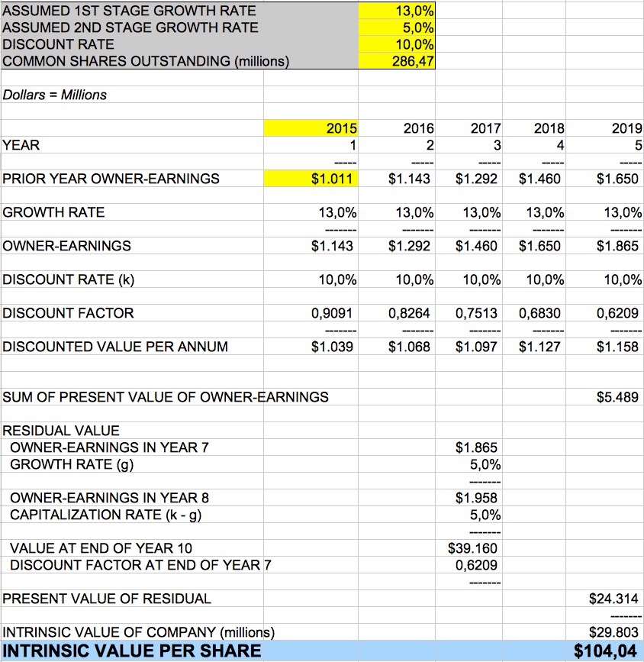The height and width of the screenshot is (662, 644).
Task: Select the 2019 year header cell
Action: coord(605,128)
